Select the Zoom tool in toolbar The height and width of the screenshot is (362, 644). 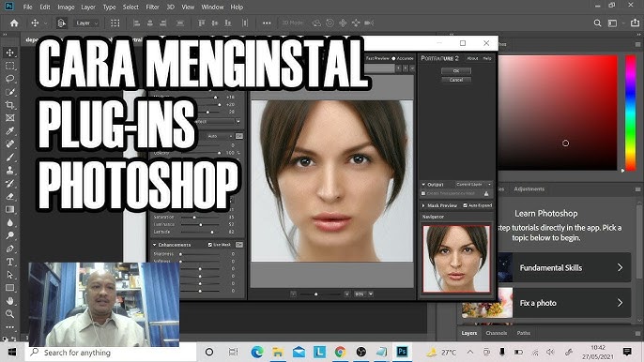coord(9,314)
